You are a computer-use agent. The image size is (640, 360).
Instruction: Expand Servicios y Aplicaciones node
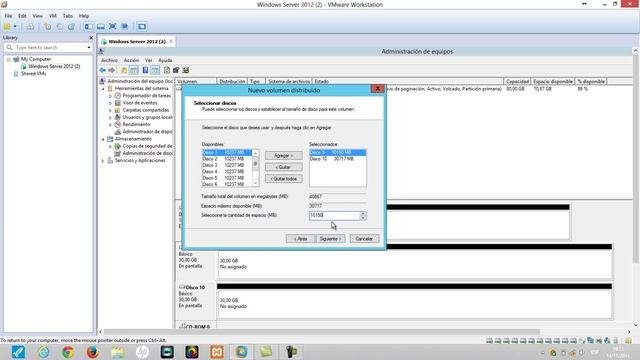pyautogui.click(x=103, y=161)
